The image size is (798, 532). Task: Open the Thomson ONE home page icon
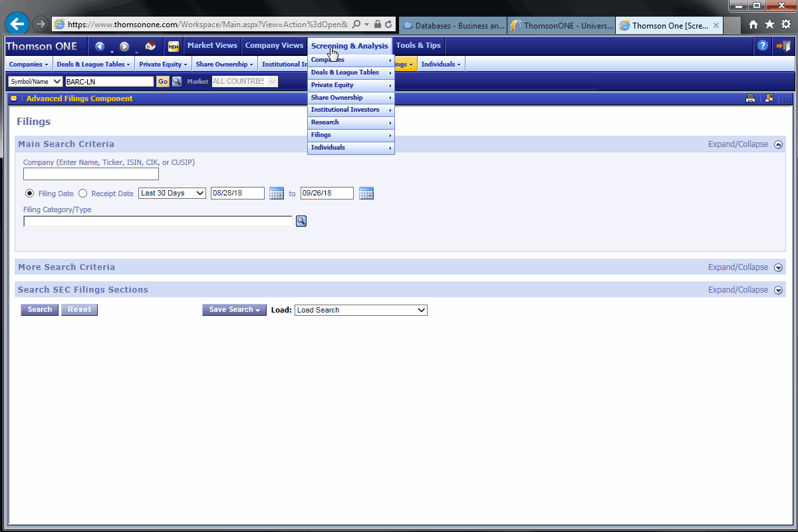(x=150, y=47)
